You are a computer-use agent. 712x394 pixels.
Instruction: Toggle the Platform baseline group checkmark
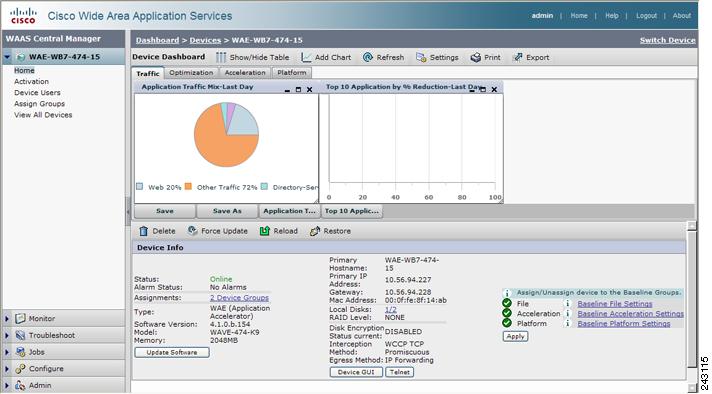click(x=507, y=323)
